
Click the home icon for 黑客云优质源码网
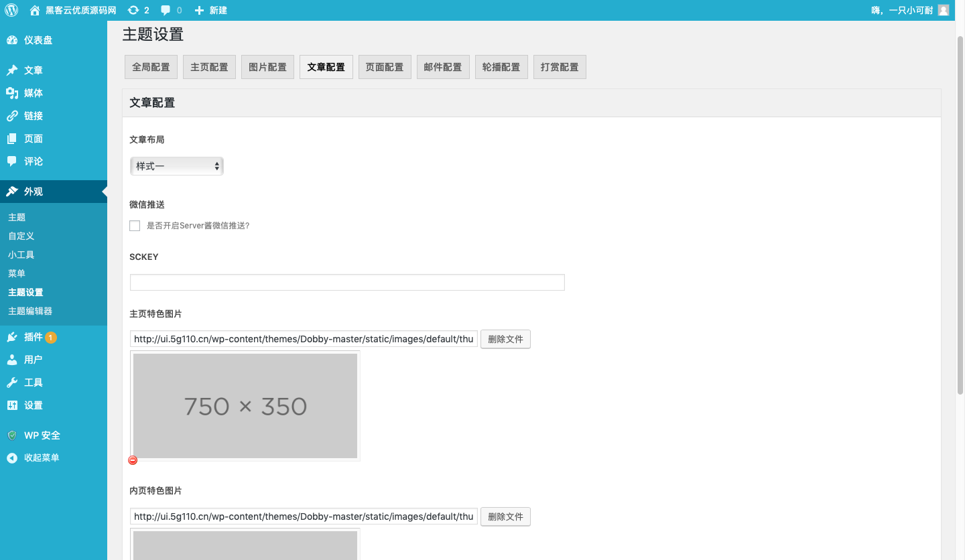tap(35, 10)
